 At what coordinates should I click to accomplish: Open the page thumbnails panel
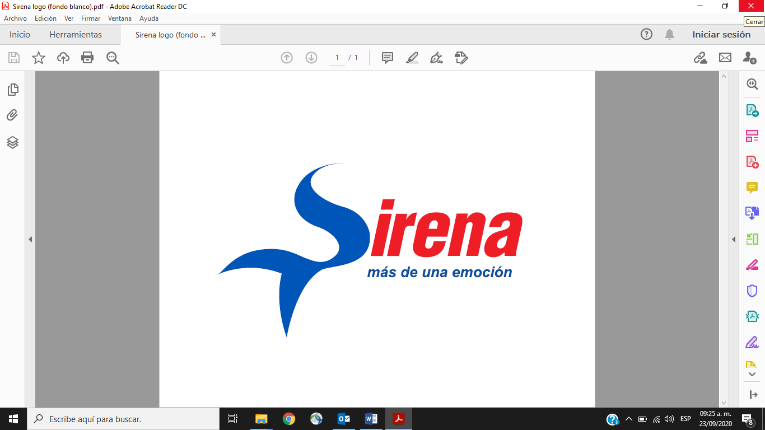click(x=13, y=90)
